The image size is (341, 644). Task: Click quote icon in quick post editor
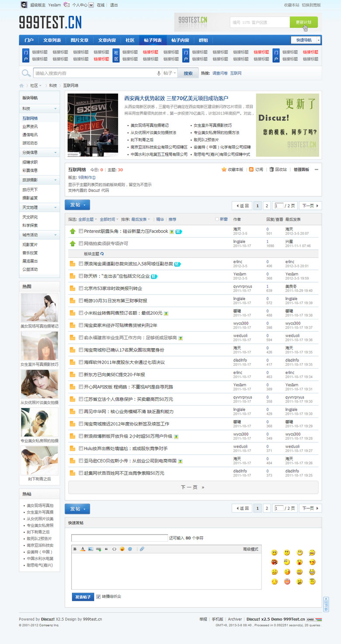(106, 549)
